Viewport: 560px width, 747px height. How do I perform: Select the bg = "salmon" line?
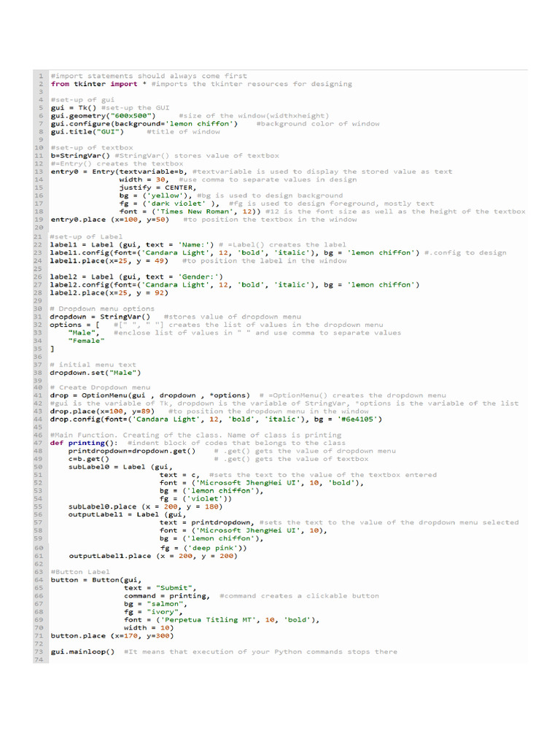tap(155, 604)
